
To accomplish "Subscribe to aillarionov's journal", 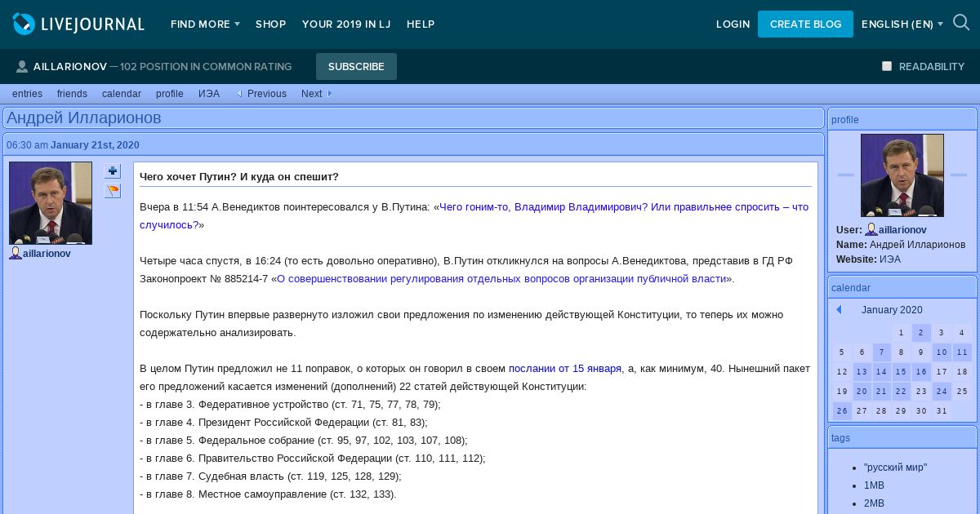I will 356,67.
